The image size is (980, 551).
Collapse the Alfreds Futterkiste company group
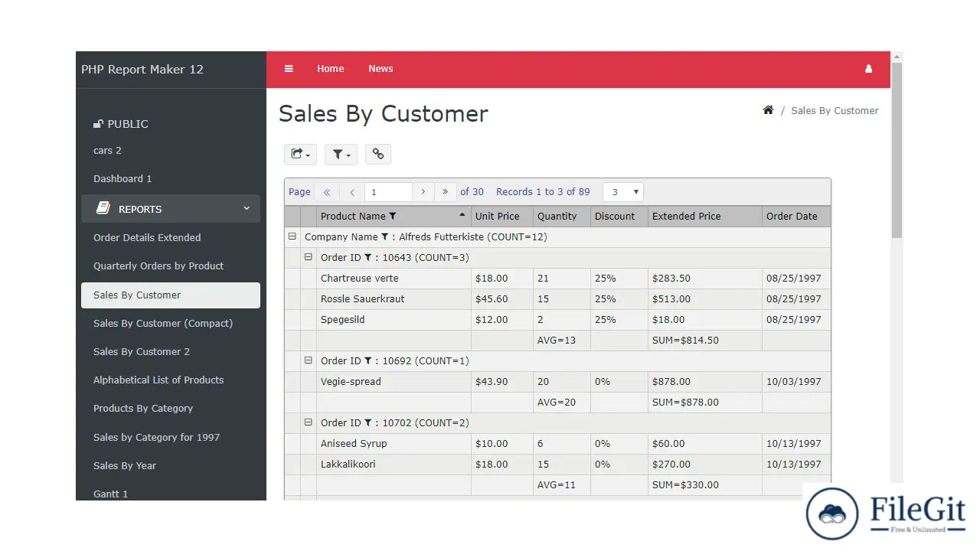coord(292,237)
